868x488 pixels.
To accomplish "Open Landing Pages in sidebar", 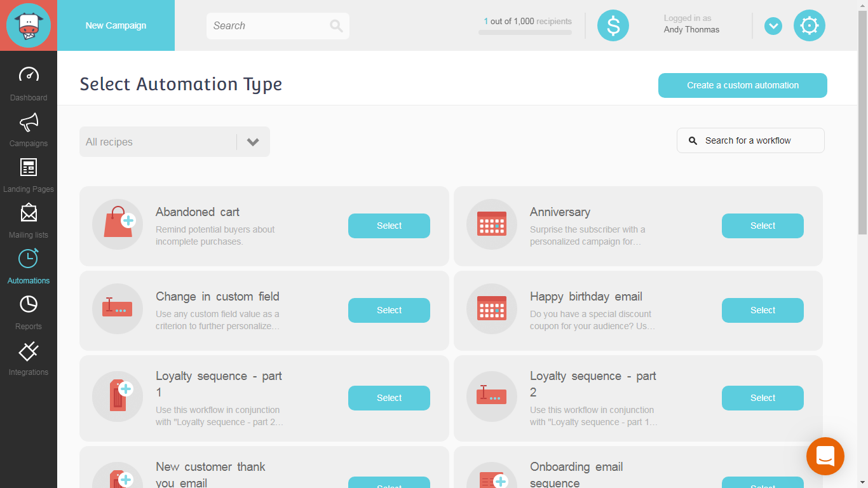I will click(29, 168).
